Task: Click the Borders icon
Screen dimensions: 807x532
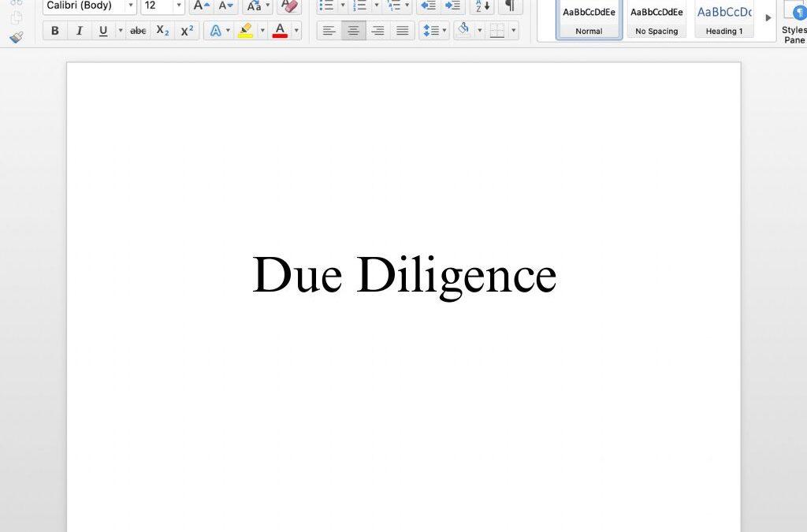Action: (497, 31)
